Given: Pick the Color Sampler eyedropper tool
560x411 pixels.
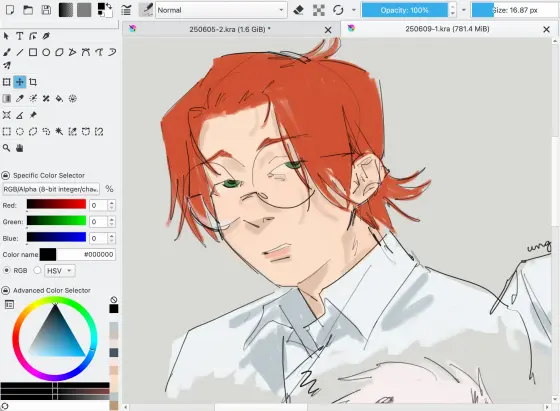Looking at the screenshot, I should pos(20,98).
